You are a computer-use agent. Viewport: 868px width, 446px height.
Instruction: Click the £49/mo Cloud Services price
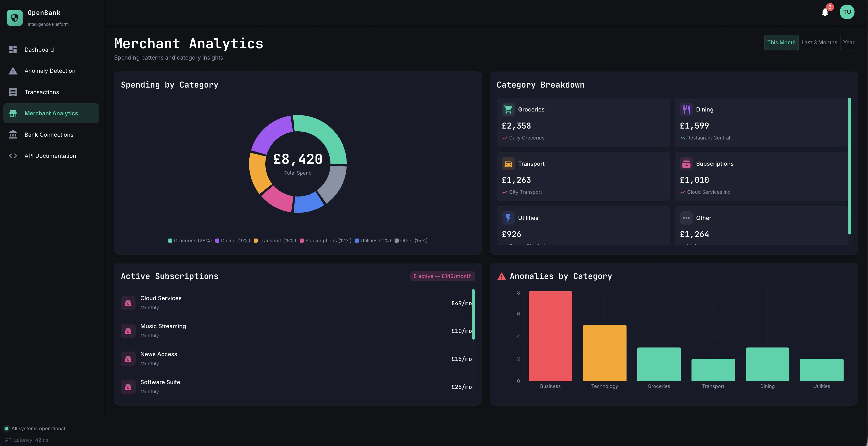[461, 303]
